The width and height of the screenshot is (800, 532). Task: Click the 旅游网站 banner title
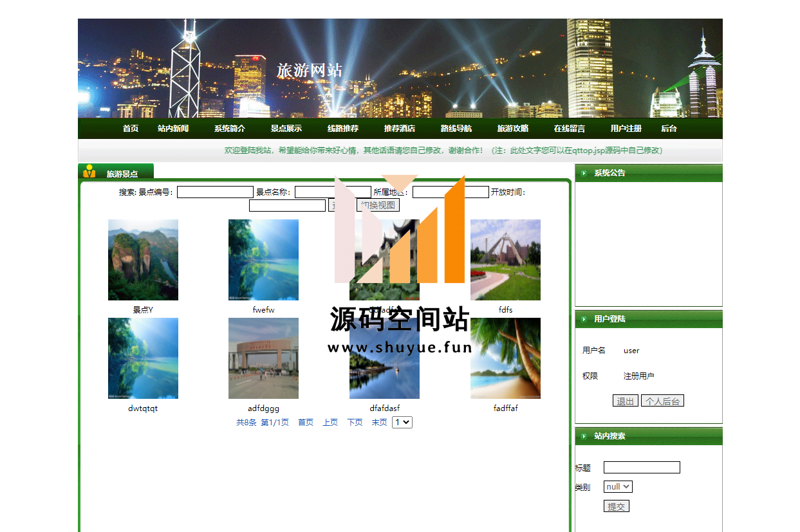coord(310,71)
